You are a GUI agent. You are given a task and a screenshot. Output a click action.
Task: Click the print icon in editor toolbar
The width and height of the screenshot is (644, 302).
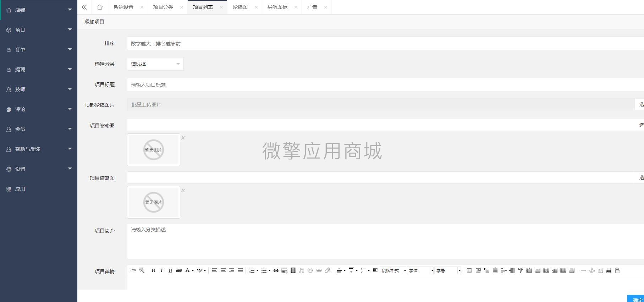609,270
